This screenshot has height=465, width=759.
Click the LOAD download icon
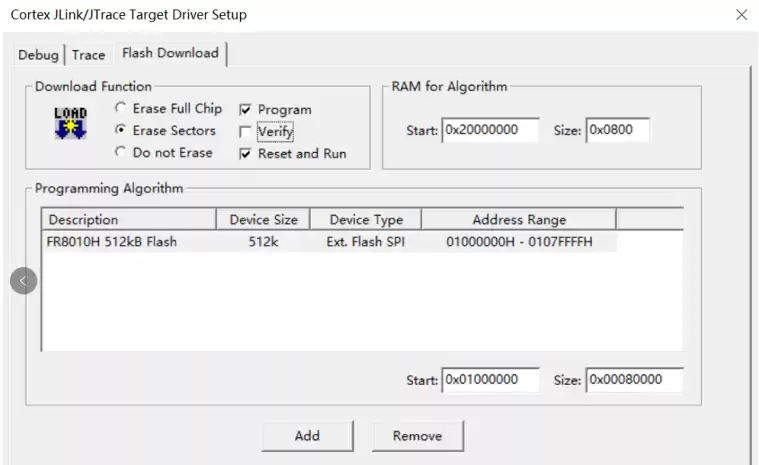(x=70, y=124)
